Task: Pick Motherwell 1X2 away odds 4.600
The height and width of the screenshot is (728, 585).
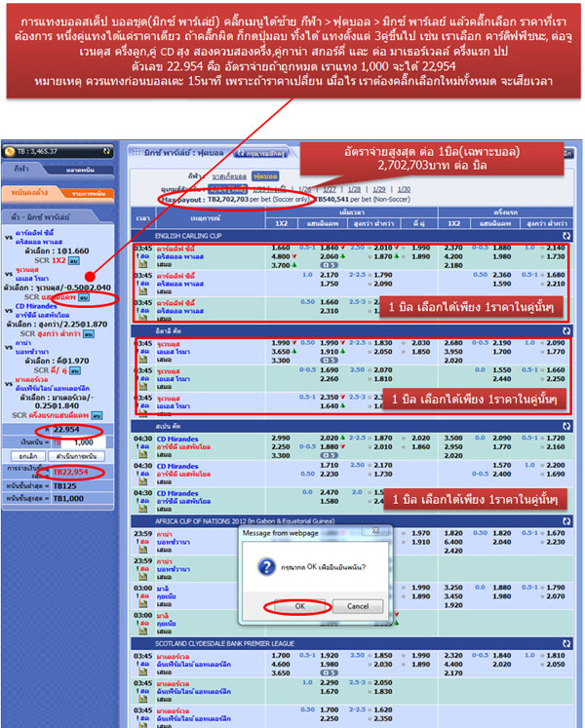Action: [280, 664]
